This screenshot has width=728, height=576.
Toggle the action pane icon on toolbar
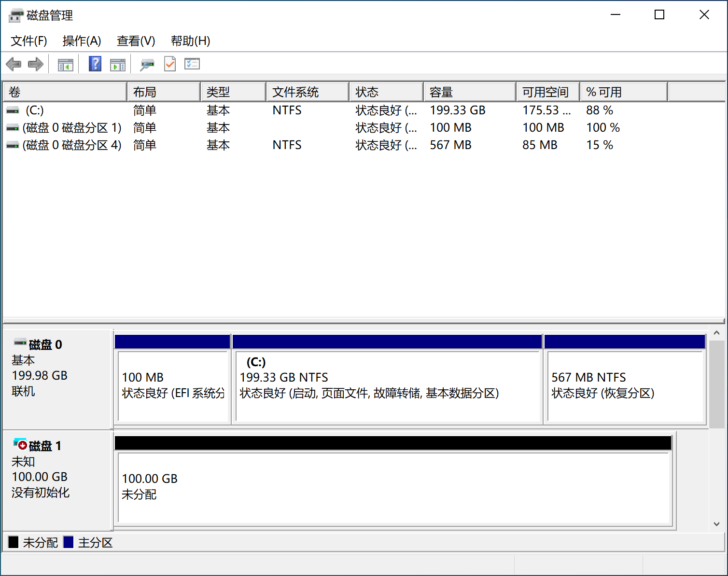[118, 64]
